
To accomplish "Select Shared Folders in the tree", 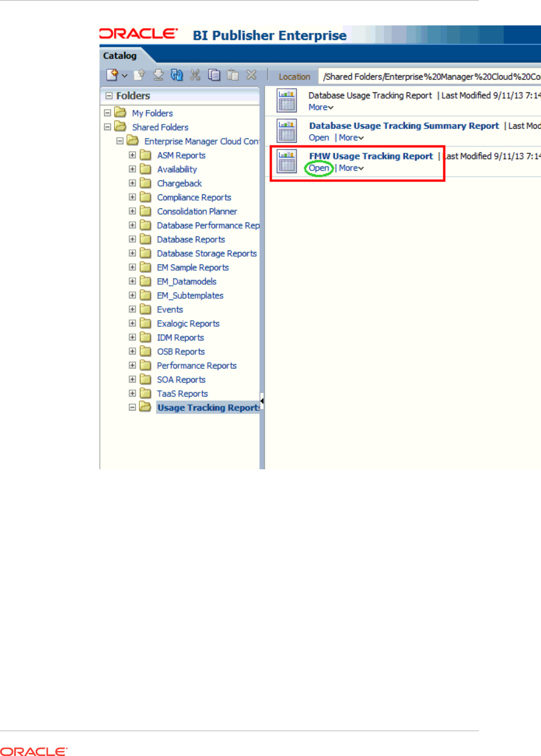I will pos(160,127).
